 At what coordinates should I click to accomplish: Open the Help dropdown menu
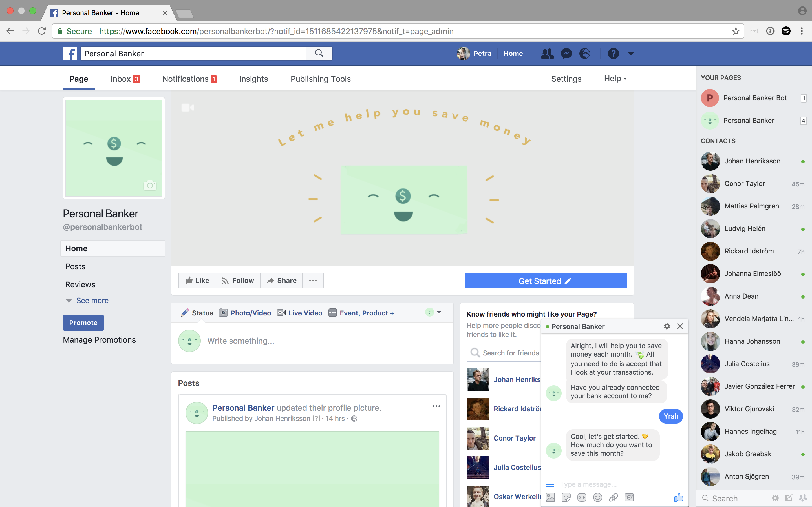pos(615,79)
